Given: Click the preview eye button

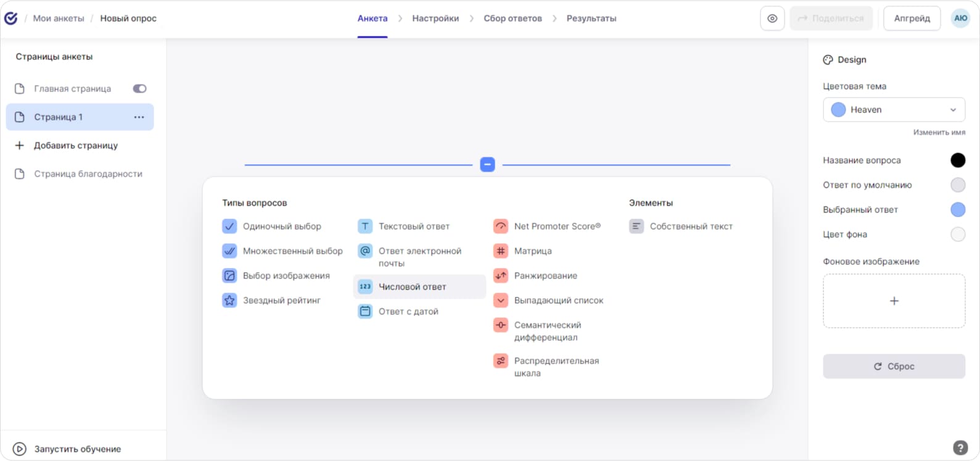Looking at the screenshot, I should [772, 19].
